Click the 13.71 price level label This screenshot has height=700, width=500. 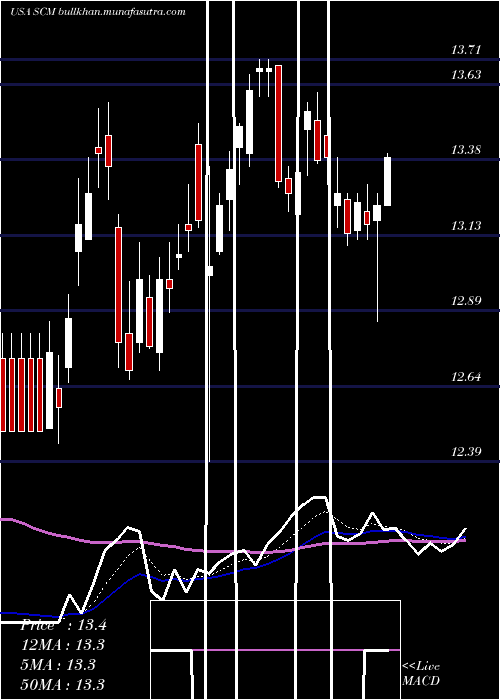coord(466,50)
